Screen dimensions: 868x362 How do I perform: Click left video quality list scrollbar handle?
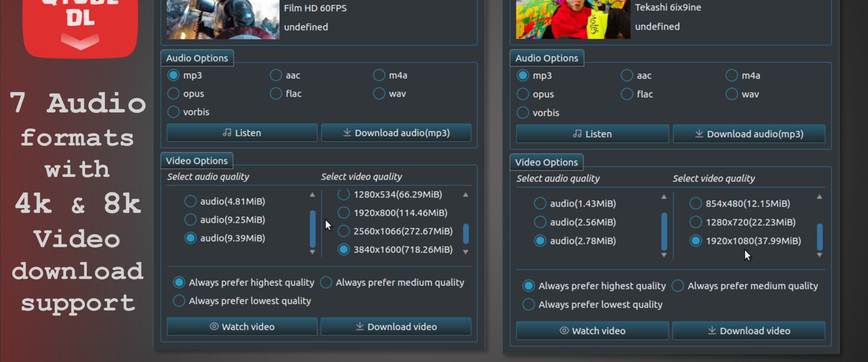(x=466, y=233)
